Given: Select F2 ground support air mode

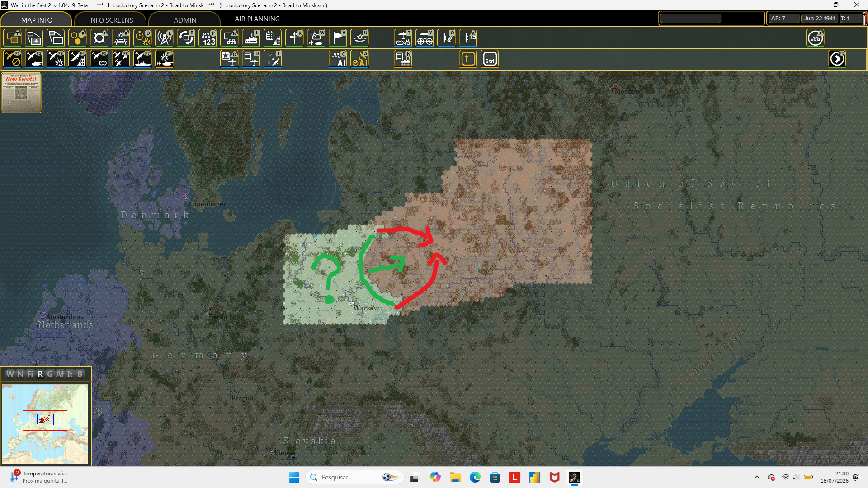Looking at the screenshot, I should click(x=34, y=59).
